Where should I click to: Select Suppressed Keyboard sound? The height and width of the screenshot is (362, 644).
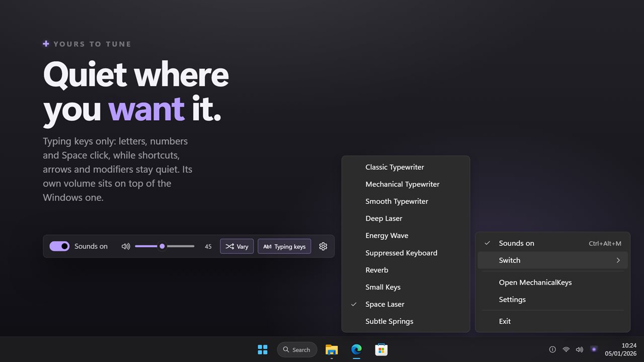(x=406, y=253)
